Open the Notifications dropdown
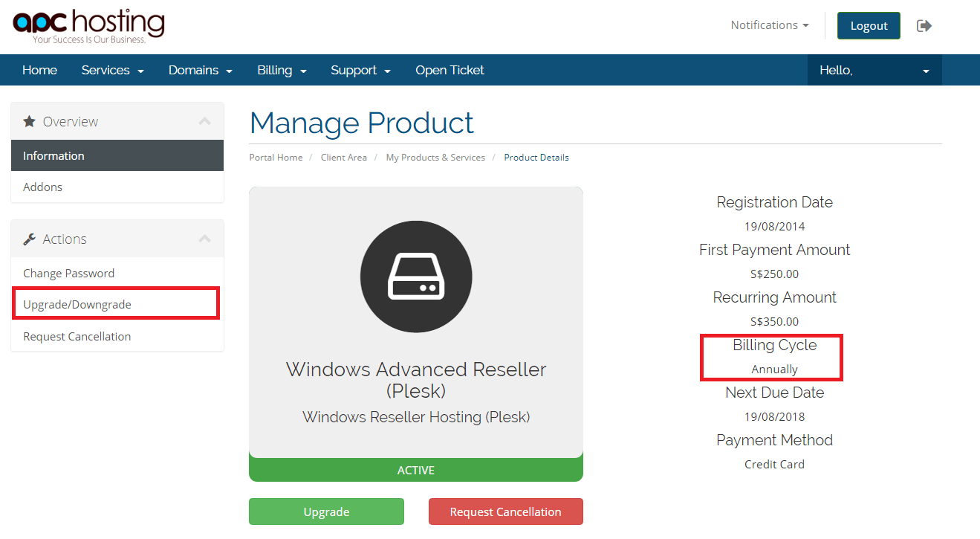The image size is (980, 539). (770, 25)
